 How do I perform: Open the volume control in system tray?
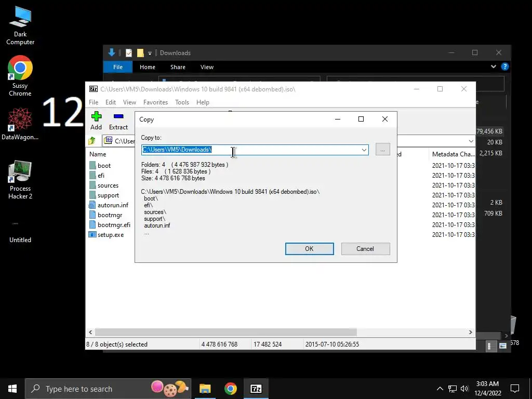pos(464,389)
